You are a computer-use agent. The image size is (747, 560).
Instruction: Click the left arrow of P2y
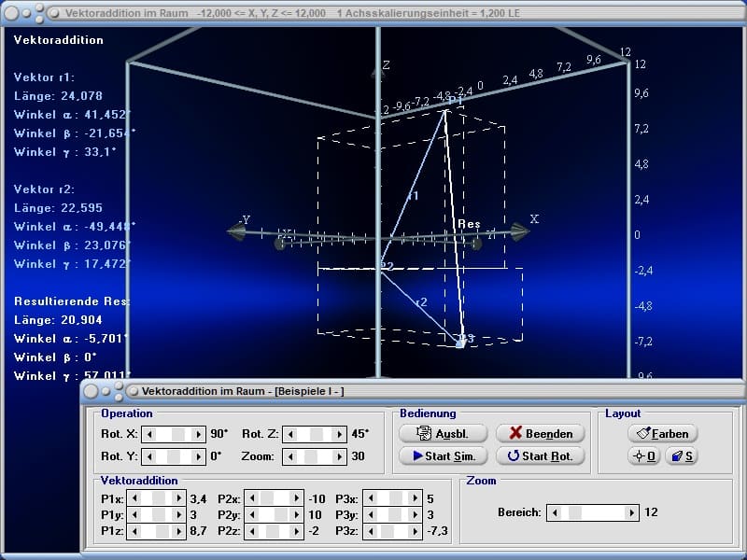click(x=252, y=515)
